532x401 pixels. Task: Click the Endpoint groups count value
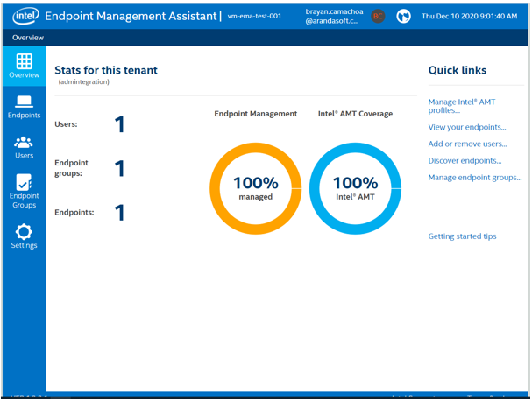119,168
